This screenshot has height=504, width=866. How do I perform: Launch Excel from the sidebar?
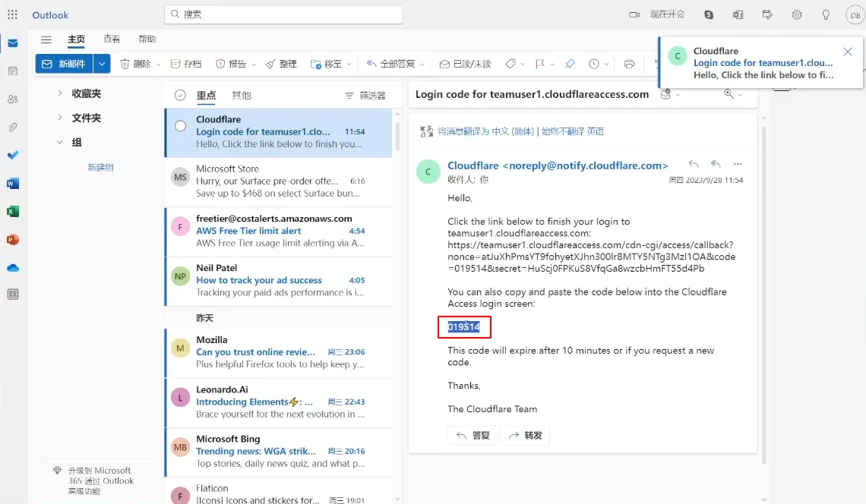click(13, 212)
